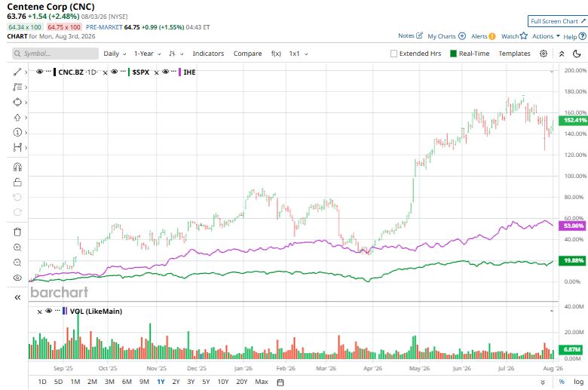Add CNC to Watchlist star

pos(523,36)
